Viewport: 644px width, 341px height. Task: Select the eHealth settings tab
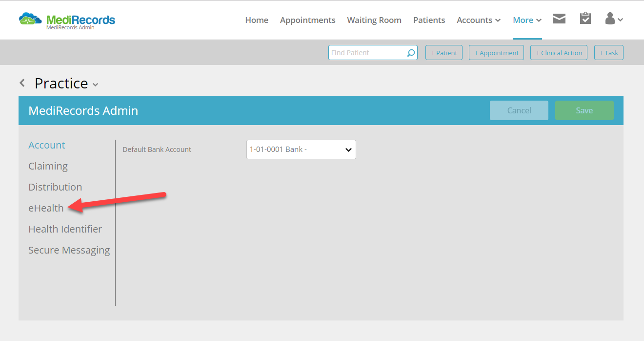[46, 208]
